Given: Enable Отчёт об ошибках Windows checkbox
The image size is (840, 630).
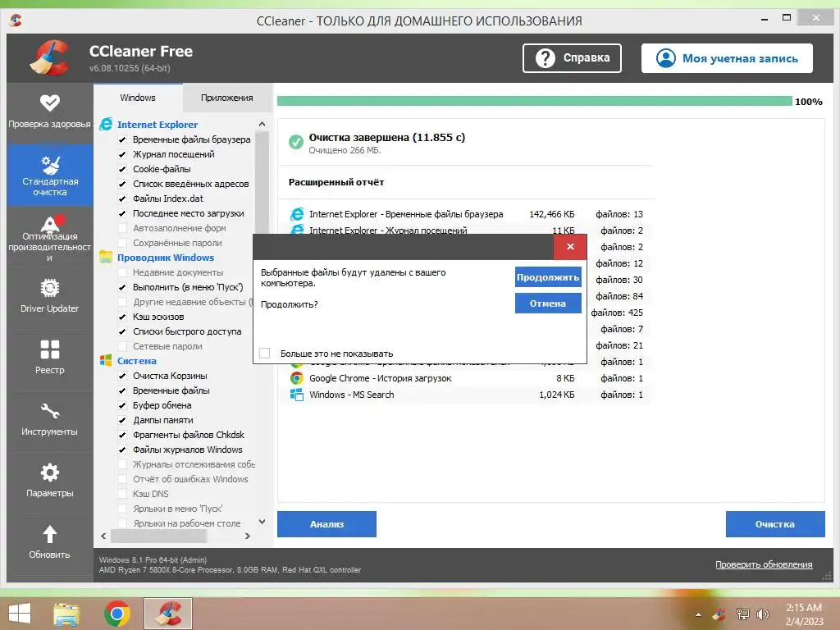Looking at the screenshot, I should (x=122, y=479).
